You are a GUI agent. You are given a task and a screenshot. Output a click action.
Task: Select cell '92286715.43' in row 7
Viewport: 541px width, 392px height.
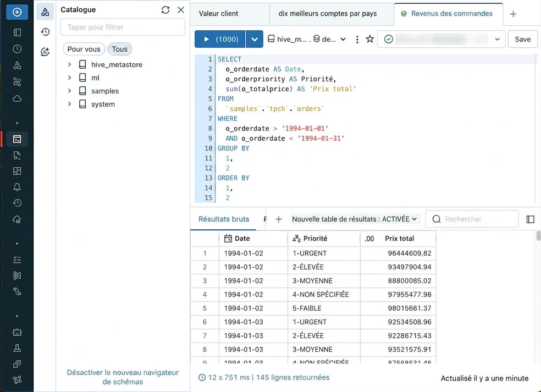pyautogui.click(x=398, y=335)
